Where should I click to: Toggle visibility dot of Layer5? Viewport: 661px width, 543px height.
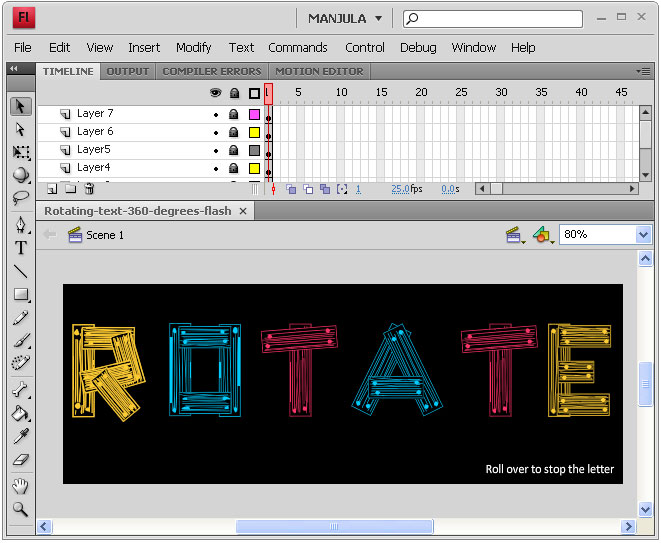216,151
